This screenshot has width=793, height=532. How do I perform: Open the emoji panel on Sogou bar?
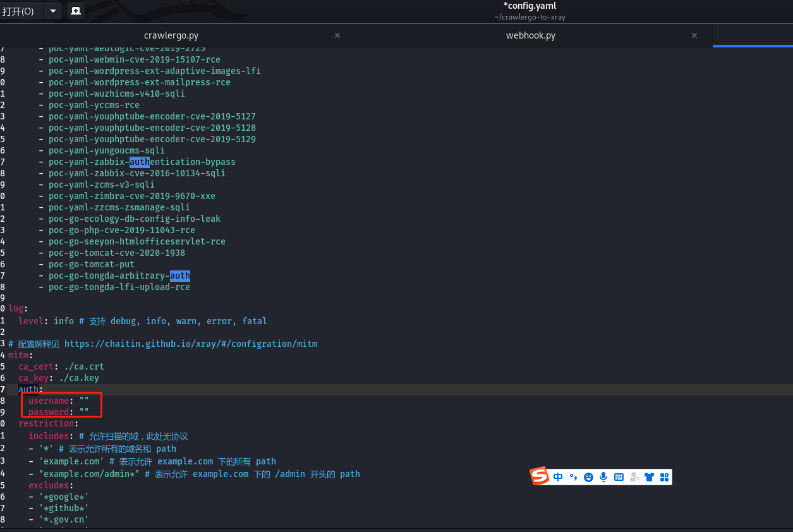click(588, 477)
